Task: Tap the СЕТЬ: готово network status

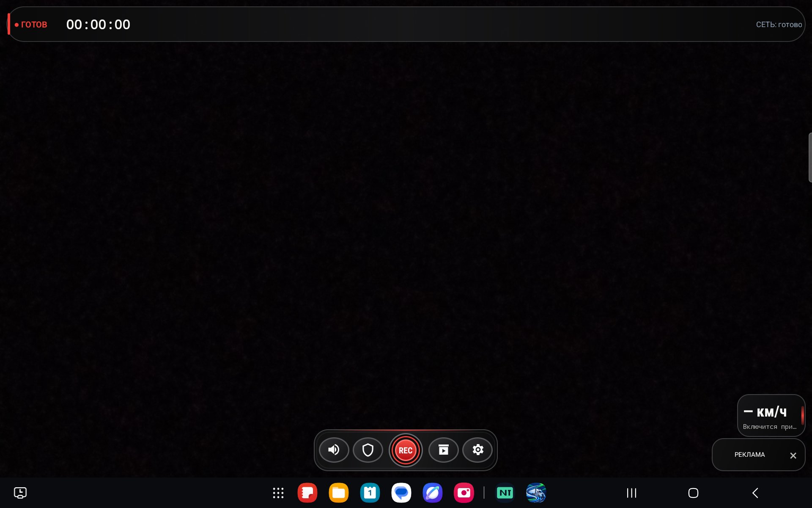Action: pyautogui.click(x=779, y=25)
